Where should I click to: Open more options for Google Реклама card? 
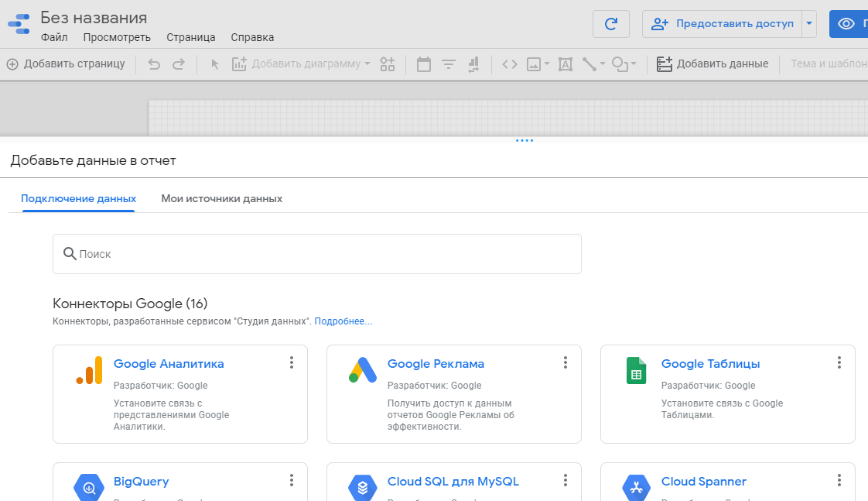tap(566, 362)
